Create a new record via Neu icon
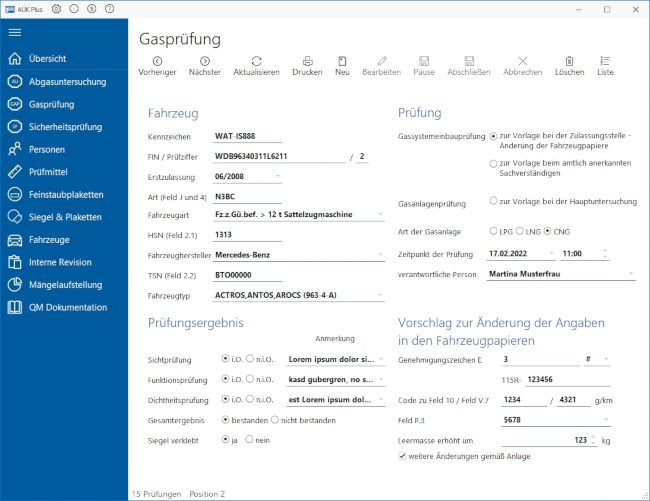Viewport: 650px width, 501px height. point(342,61)
